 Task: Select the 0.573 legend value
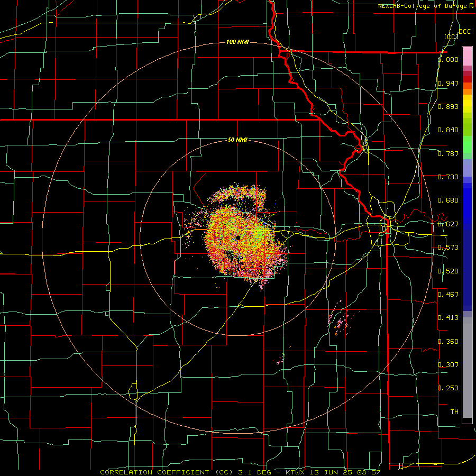point(448,248)
